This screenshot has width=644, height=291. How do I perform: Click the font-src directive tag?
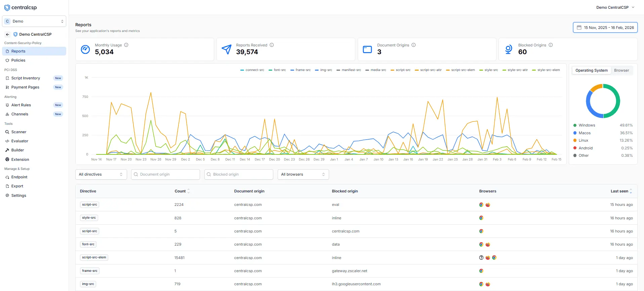click(x=88, y=244)
